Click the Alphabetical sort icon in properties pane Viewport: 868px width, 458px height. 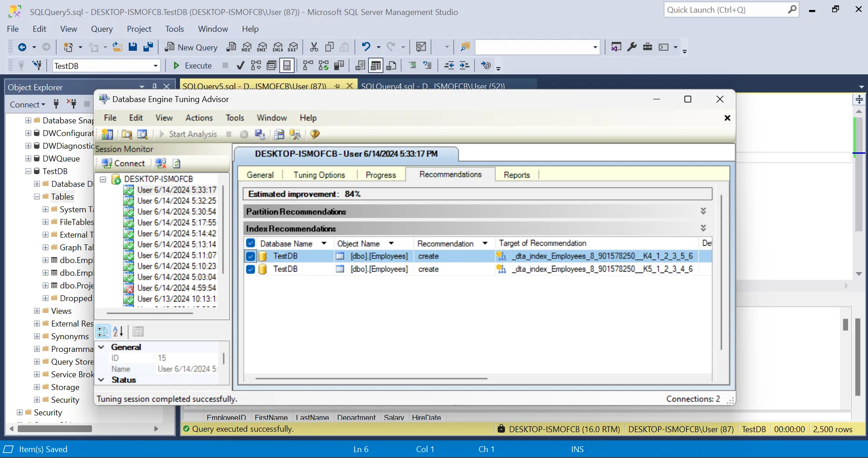point(118,331)
